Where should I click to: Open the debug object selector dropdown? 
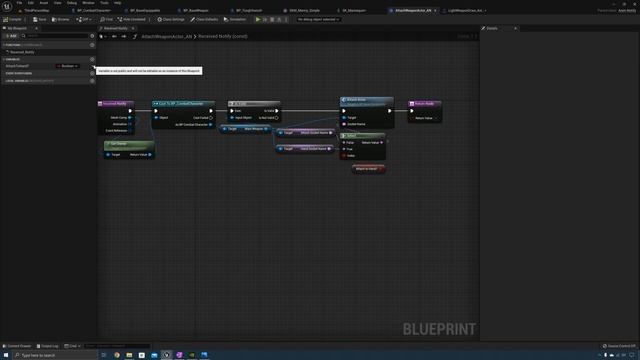(x=318, y=19)
